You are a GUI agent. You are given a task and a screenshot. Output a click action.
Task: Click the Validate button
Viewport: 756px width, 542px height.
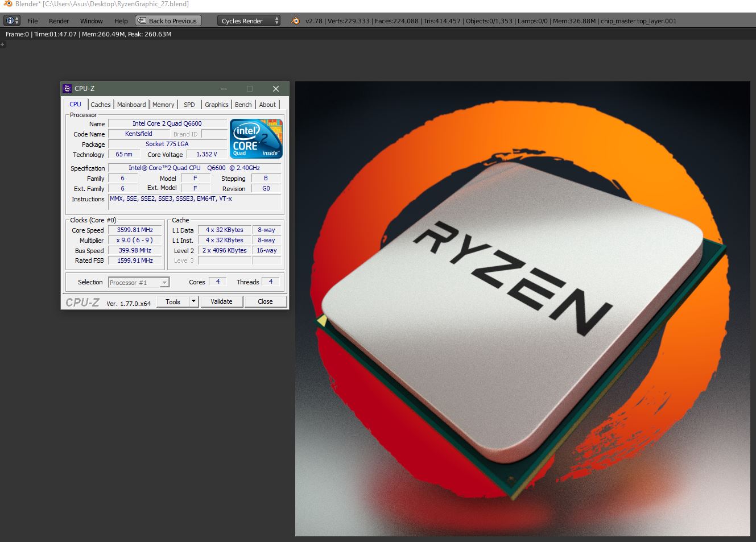click(x=221, y=301)
